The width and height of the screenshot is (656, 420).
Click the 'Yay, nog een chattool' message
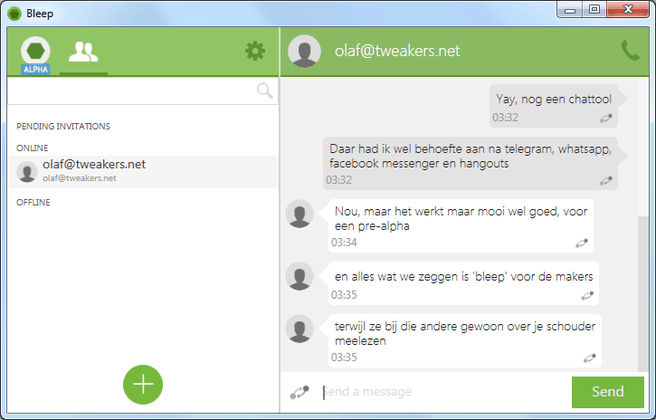click(554, 106)
